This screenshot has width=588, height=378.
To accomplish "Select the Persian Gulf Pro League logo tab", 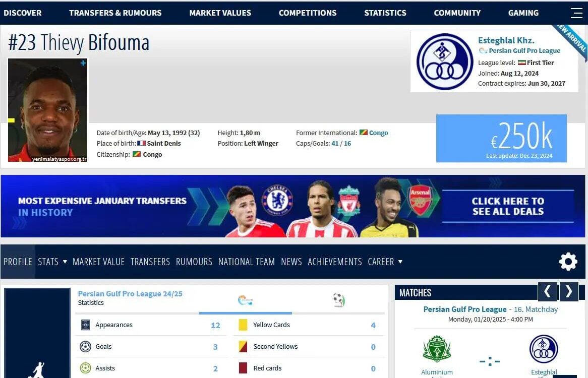I will tap(245, 300).
